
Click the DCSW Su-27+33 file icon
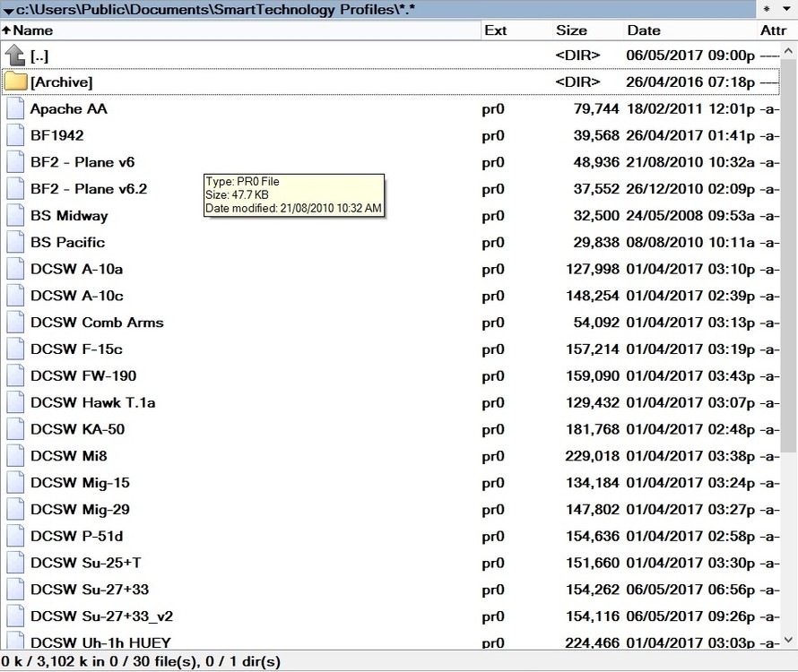[x=15, y=590]
